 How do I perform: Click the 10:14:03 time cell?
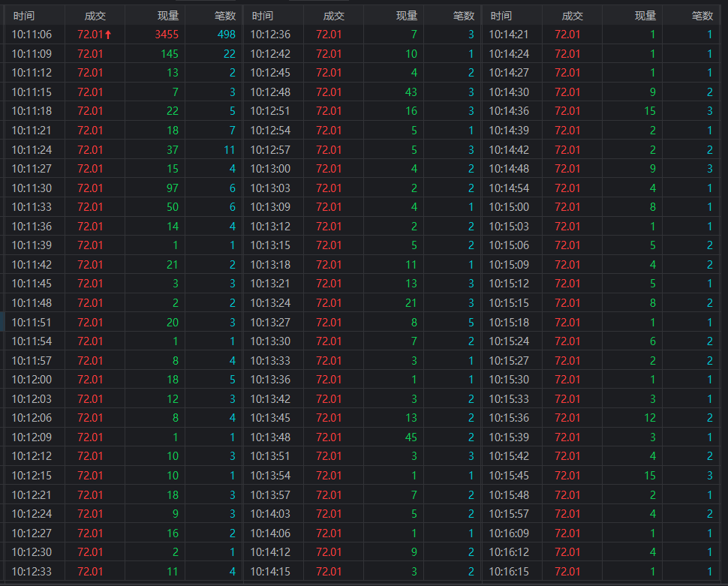[270, 514]
